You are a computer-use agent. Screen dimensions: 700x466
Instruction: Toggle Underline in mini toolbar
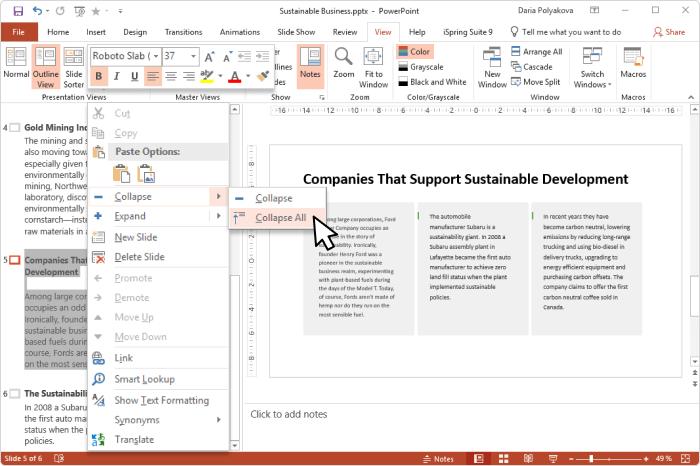click(134, 76)
